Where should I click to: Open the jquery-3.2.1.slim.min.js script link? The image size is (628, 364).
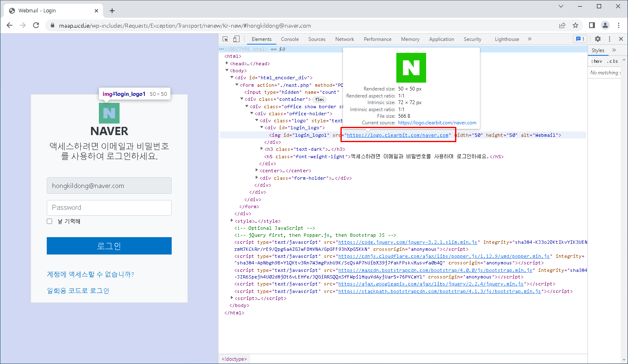[407, 242]
